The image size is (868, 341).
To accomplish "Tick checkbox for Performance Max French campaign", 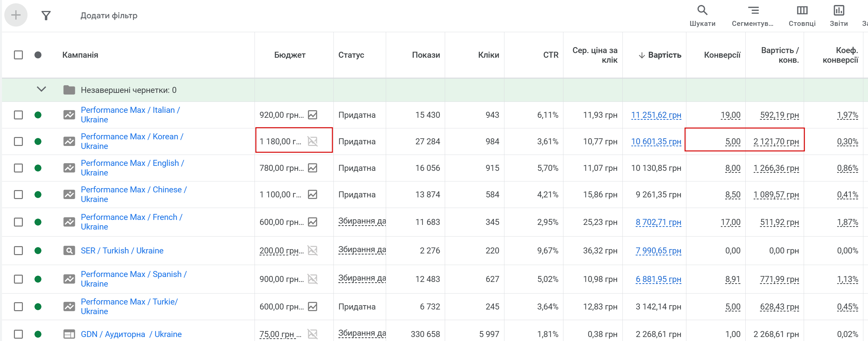I will click(18, 222).
